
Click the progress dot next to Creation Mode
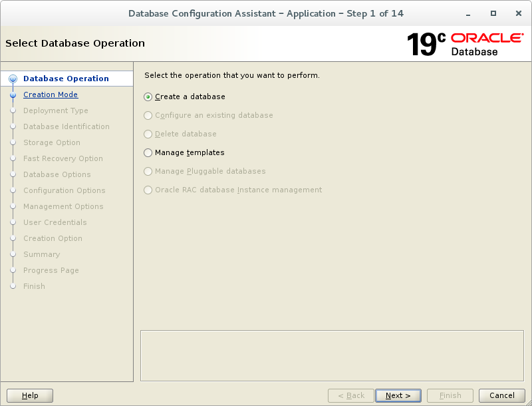point(13,95)
